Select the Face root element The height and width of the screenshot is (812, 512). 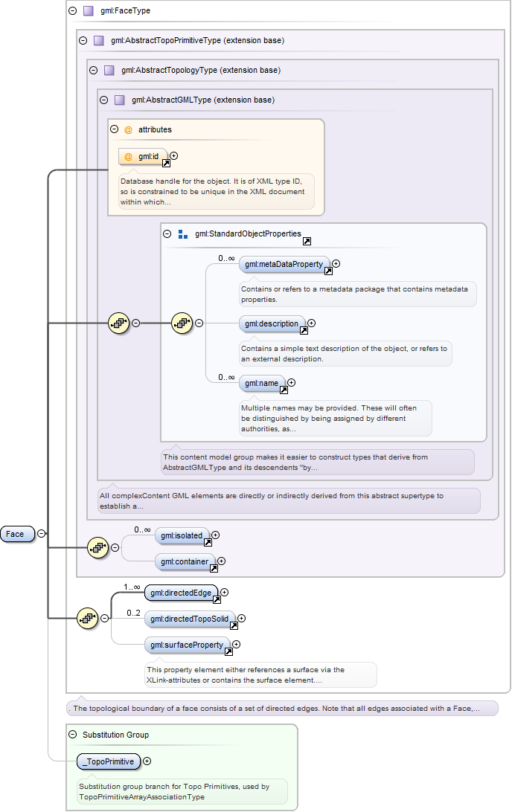(18, 534)
